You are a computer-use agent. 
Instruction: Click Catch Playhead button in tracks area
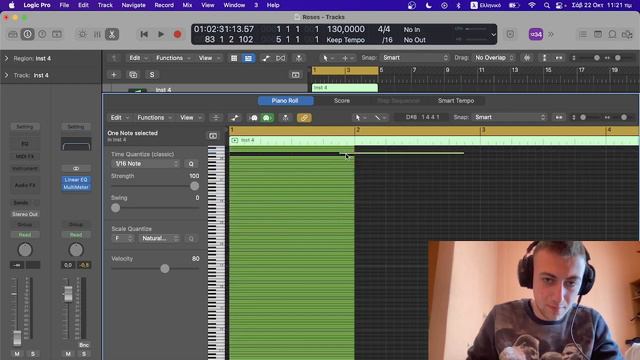click(x=299, y=58)
